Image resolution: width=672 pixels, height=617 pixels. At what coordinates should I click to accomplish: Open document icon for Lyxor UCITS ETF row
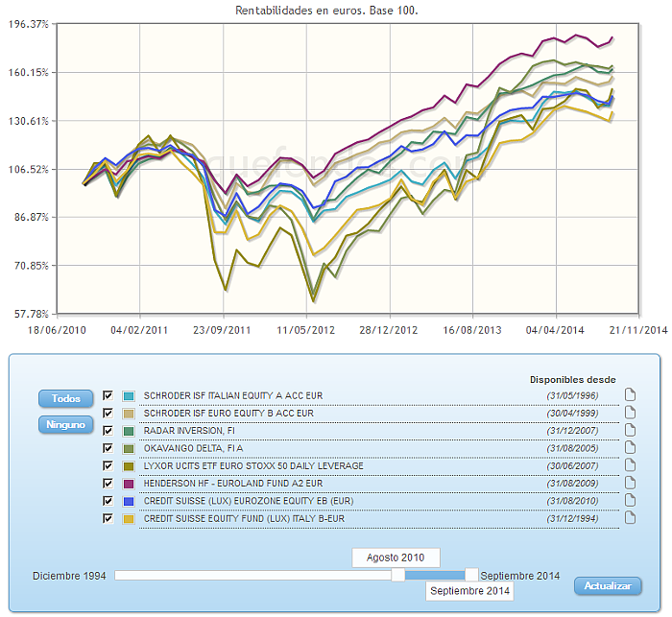tap(630, 464)
